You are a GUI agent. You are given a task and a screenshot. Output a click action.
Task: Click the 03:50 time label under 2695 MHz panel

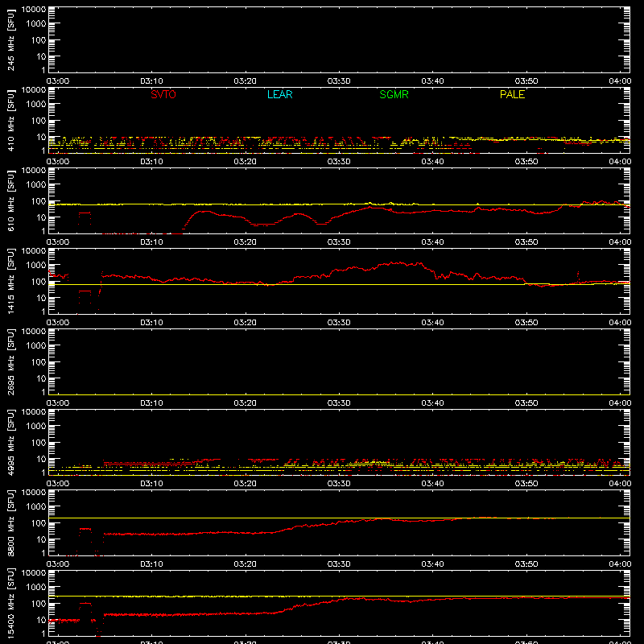pos(526,403)
